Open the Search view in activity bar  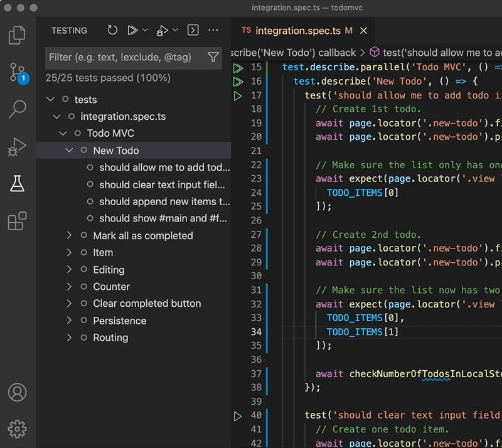pyautogui.click(x=18, y=109)
